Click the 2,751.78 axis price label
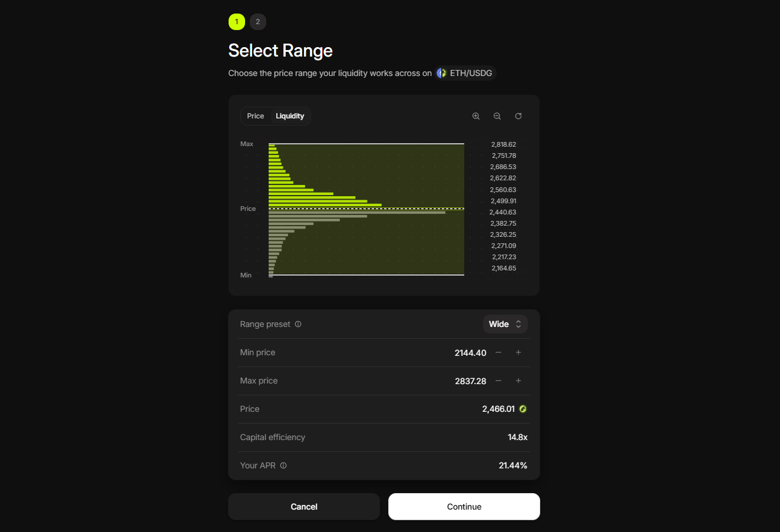 click(x=504, y=156)
